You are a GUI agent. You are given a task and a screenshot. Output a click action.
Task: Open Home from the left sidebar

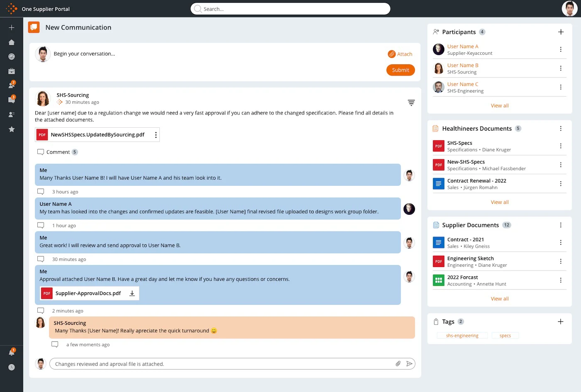coord(12,42)
